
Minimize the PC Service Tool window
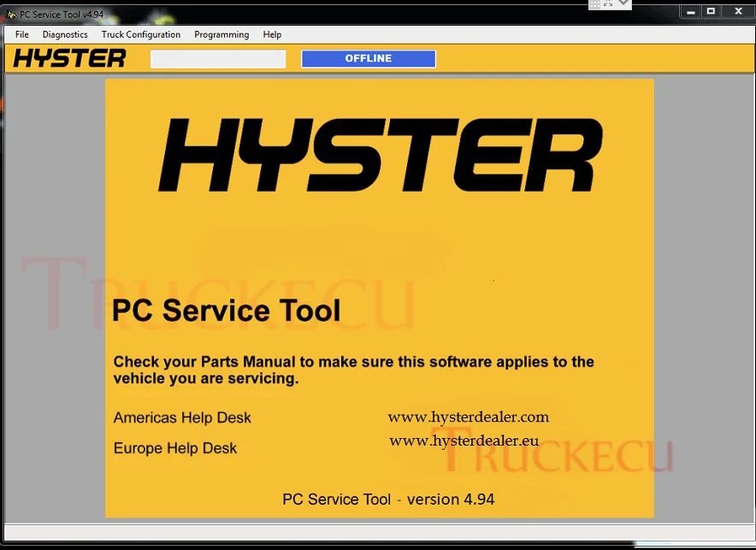[690, 12]
